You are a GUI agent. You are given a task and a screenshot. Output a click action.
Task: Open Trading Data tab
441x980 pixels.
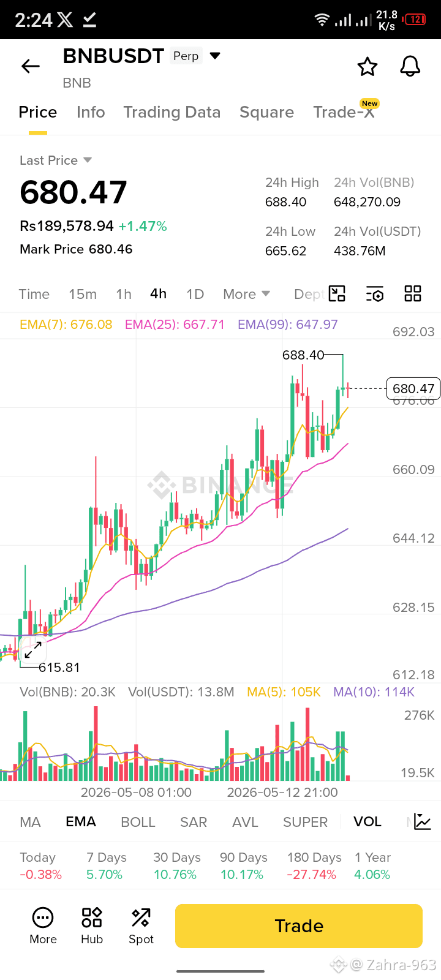coord(172,112)
